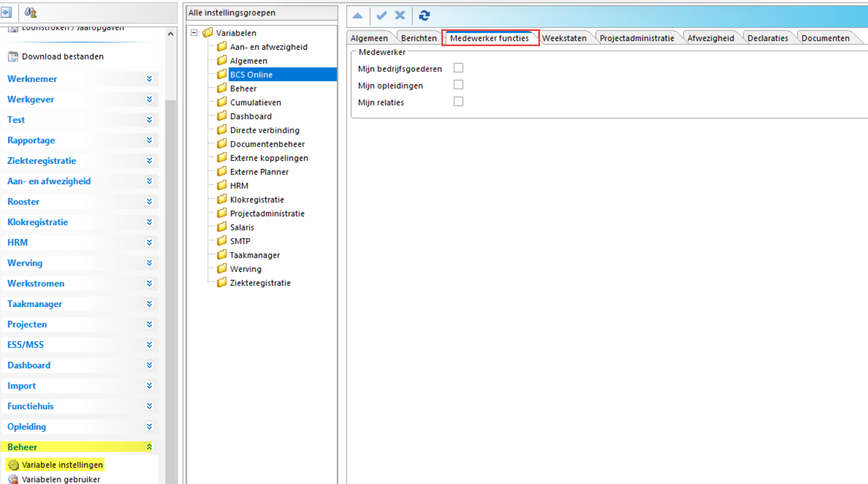This screenshot has width=868, height=484.
Task: Enable the Mijn opleidingen checkbox
Action: point(458,85)
